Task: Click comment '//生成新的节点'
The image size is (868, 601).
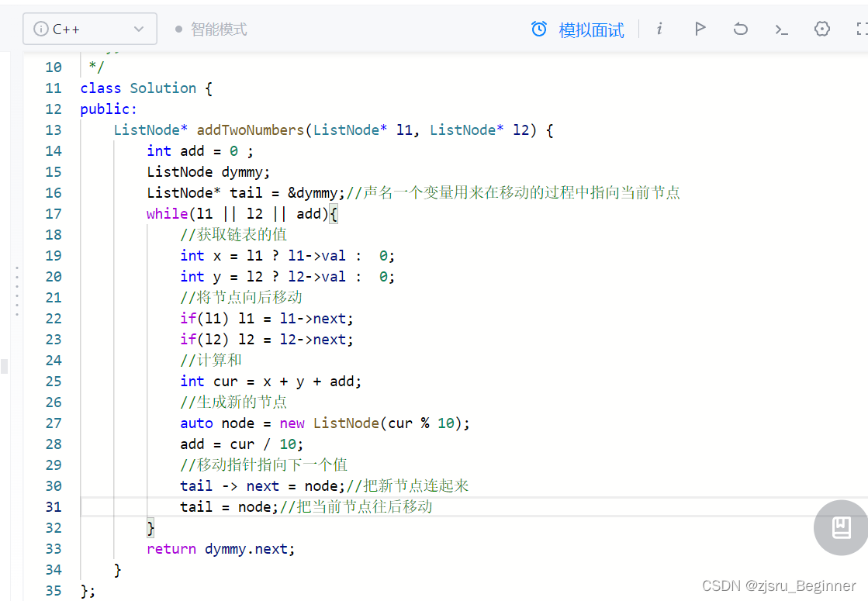Action: click(233, 402)
